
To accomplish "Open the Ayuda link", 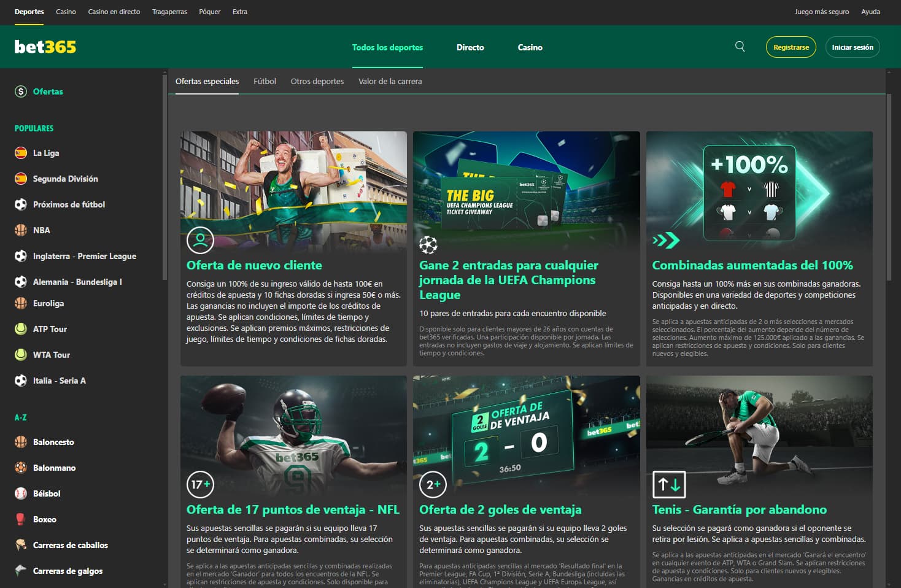I will pyautogui.click(x=871, y=11).
